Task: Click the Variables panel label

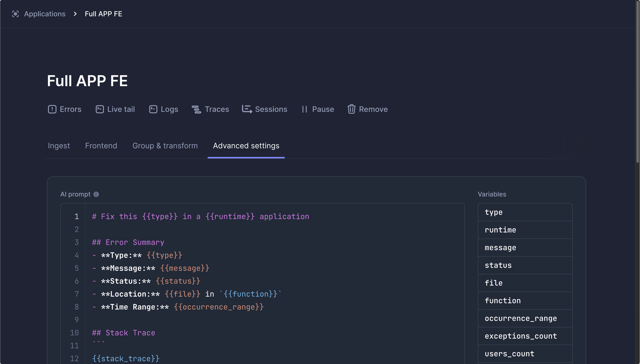Action: 492,194
